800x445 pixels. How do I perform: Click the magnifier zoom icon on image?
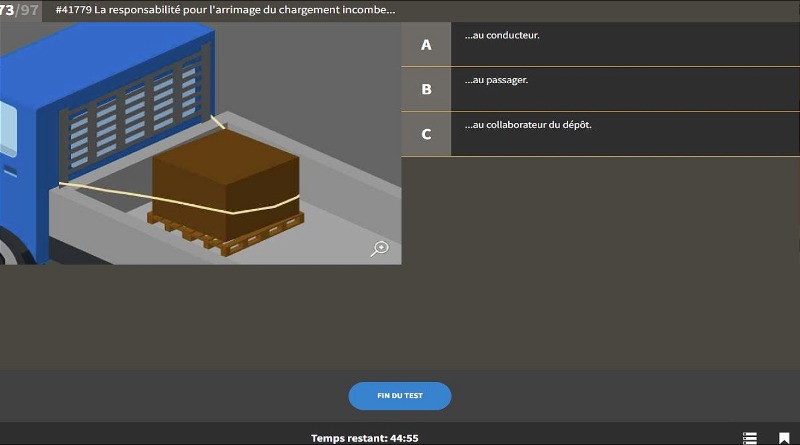click(379, 249)
